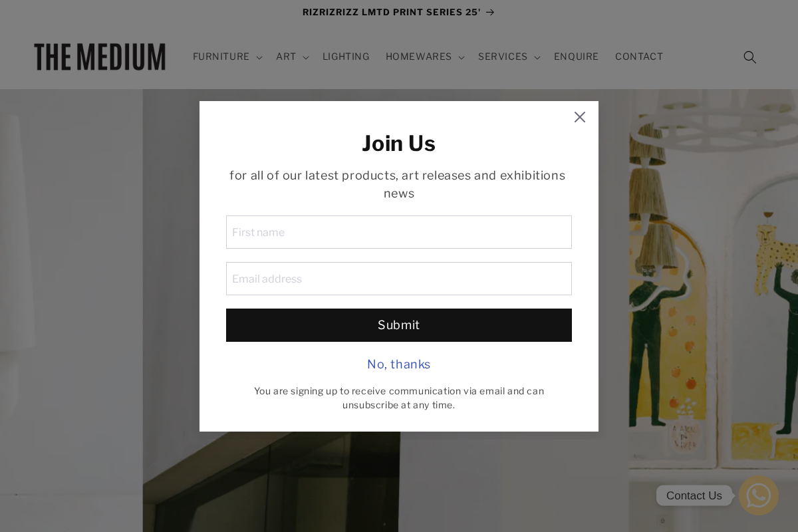Click THE MEDIUM logo
798x532 pixels.
pyautogui.click(x=100, y=57)
